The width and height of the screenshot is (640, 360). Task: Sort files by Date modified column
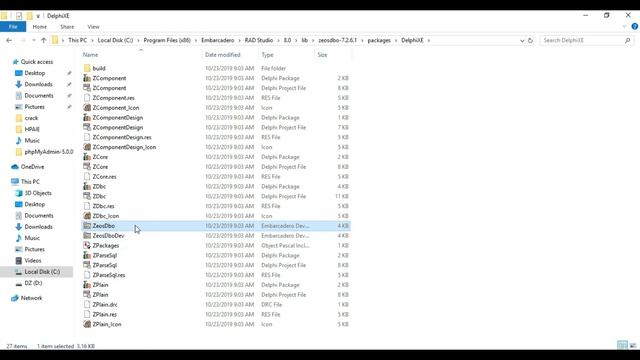pyautogui.click(x=222, y=55)
